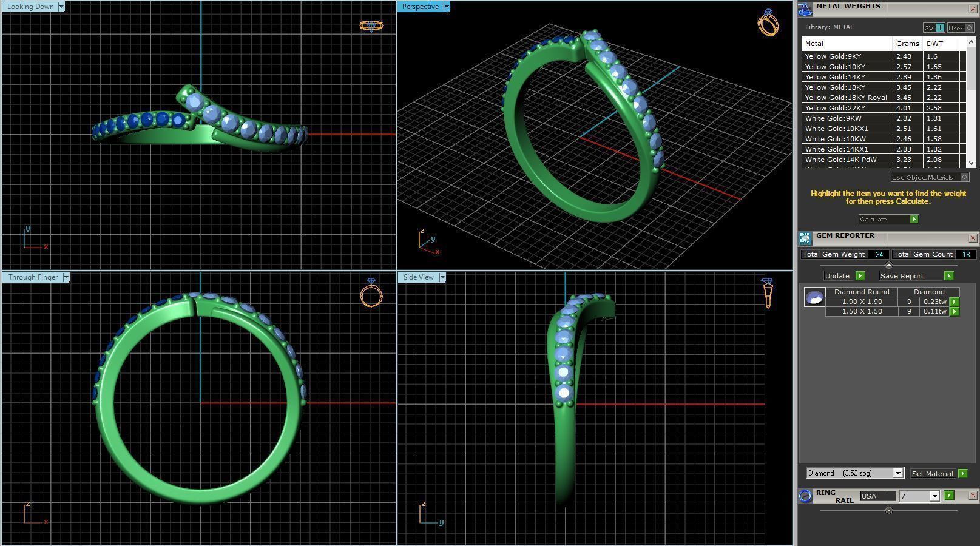
Task: Click the Looking Down viewport label
Action: [30, 7]
